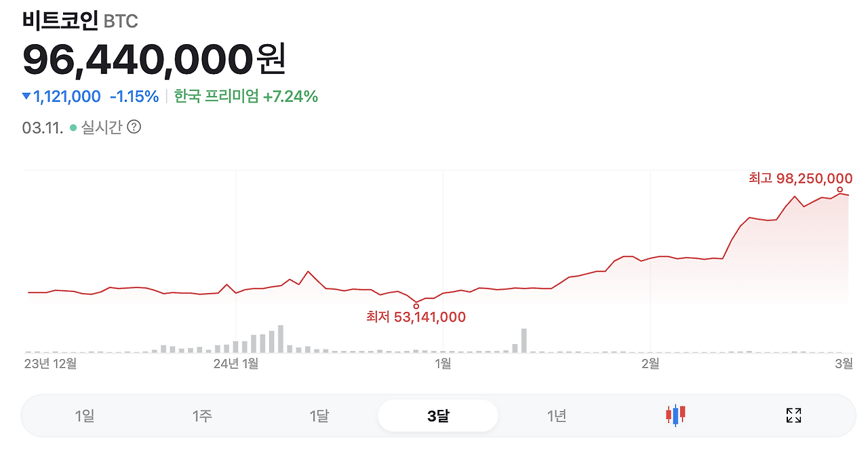Keep 3달 period selected by clicking it
This screenshot has width=868, height=450.
[x=437, y=415]
